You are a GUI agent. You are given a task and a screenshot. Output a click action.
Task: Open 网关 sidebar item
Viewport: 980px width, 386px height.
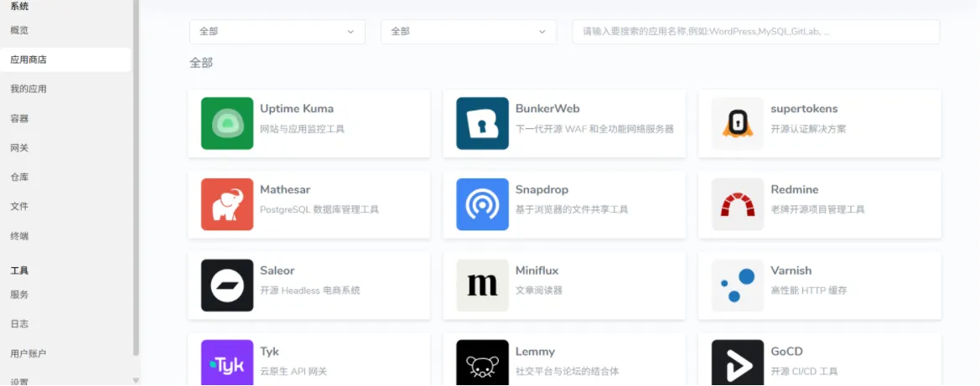(x=19, y=148)
